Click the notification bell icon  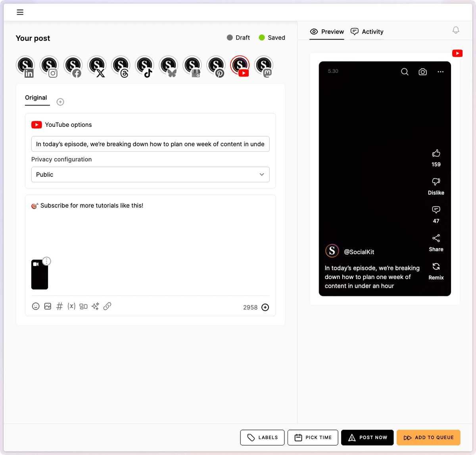tap(456, 31)
